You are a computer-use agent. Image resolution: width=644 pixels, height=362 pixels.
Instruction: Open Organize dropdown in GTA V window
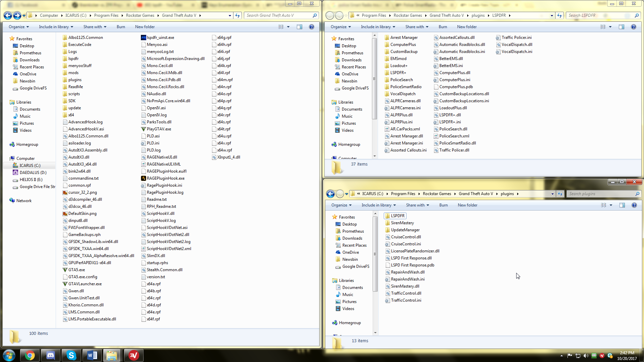point(19,27)
